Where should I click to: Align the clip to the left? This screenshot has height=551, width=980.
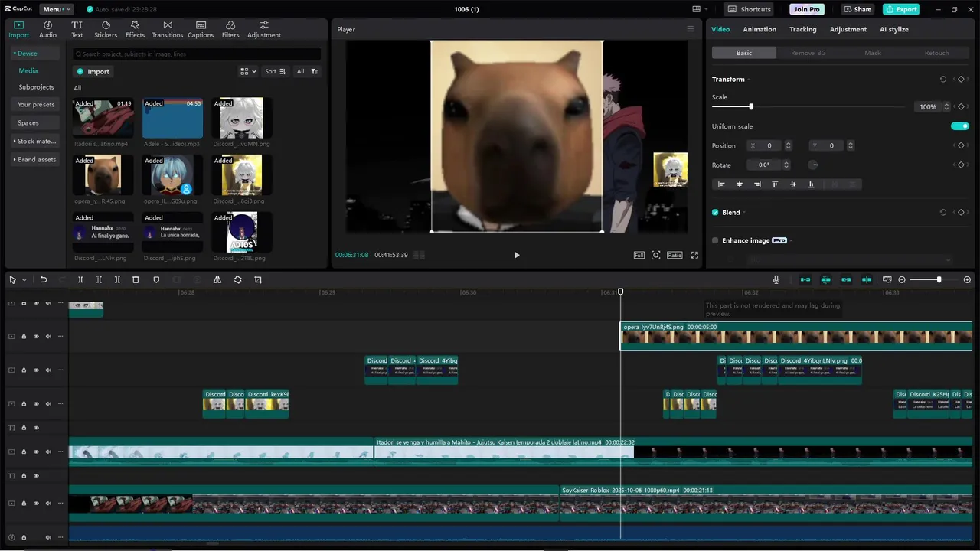(x=721, y=184)
